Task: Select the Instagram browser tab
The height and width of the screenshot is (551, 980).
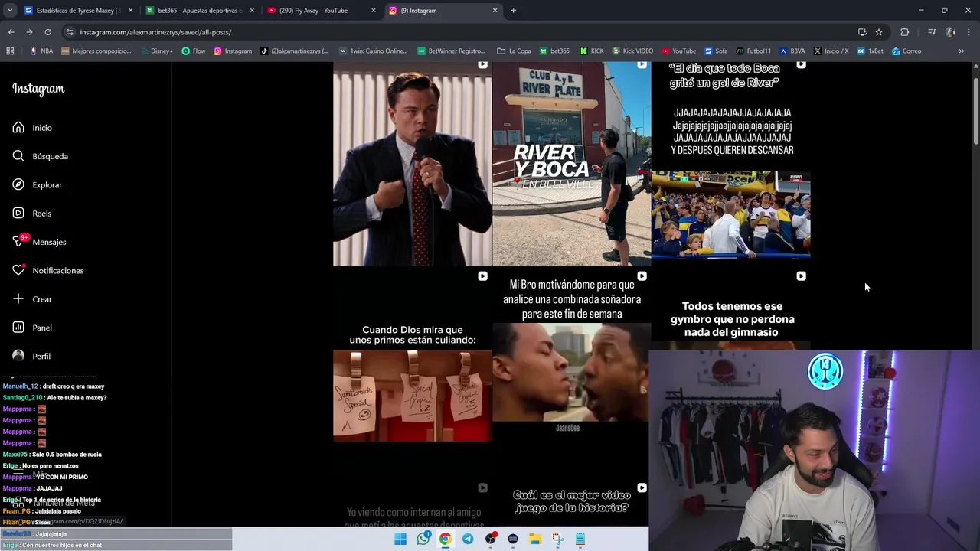Action: click(443, 11)
